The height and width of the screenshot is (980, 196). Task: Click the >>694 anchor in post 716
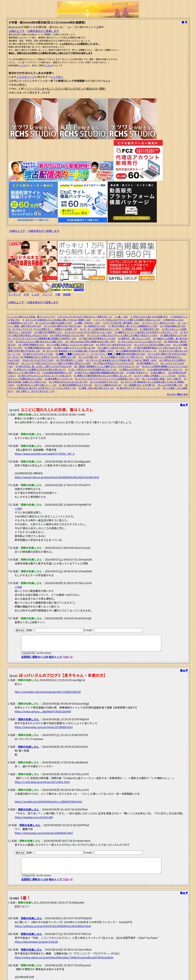[18, 587]
